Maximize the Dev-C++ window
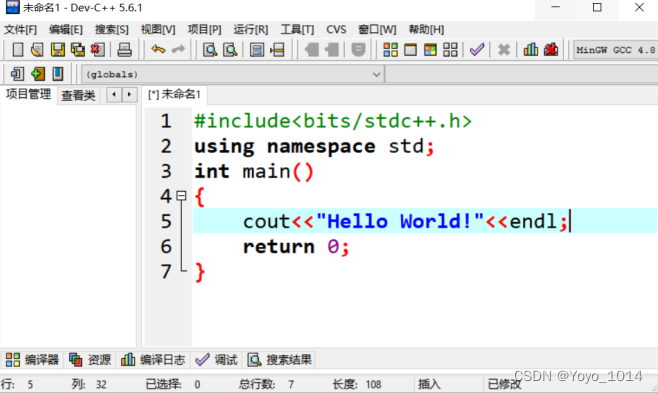The width and height of the screenshot is (658, 393). coord(597,8)
